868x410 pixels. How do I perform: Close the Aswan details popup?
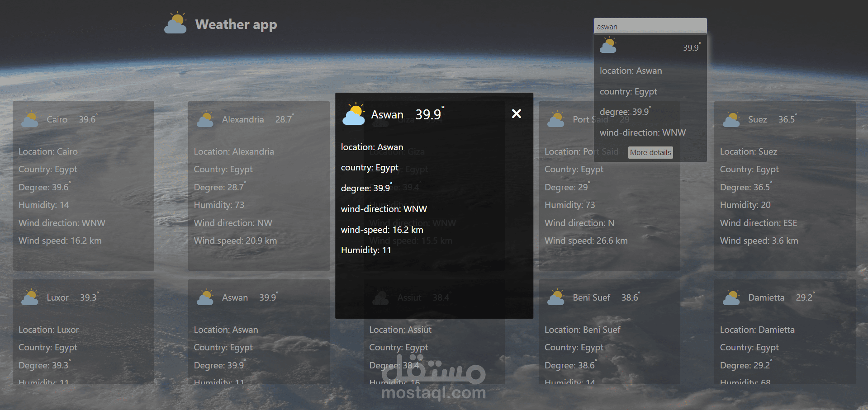click(516, 113)
